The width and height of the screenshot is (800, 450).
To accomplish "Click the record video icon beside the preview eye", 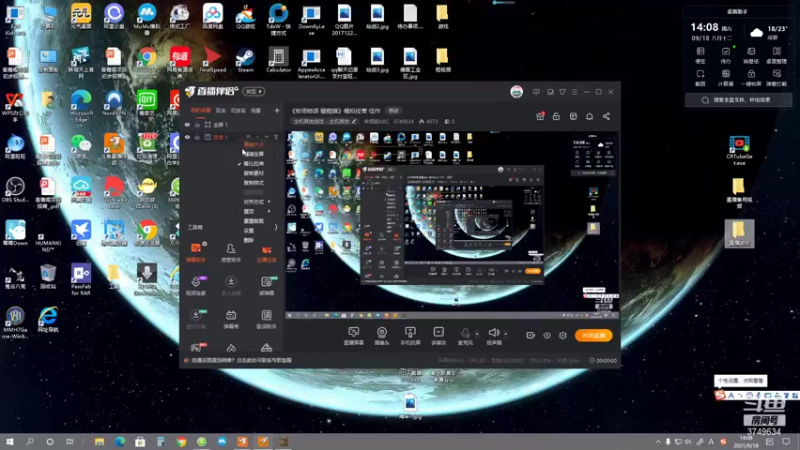I will click(x=530, y=335).
